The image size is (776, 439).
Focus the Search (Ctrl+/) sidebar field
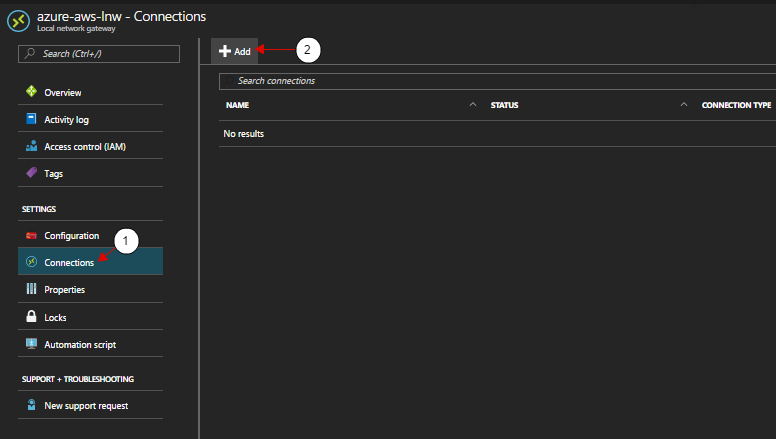[99, 54]
